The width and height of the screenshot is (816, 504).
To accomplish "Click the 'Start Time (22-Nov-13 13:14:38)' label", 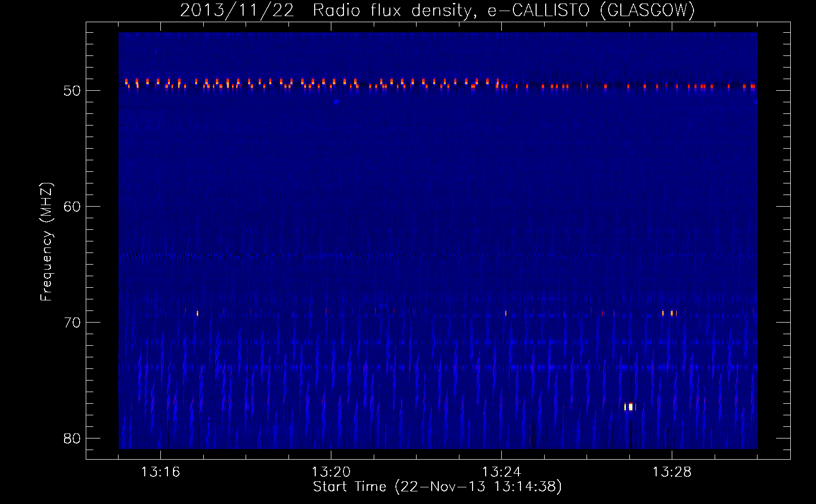I will pyautogui.click(x=437, y=487).
